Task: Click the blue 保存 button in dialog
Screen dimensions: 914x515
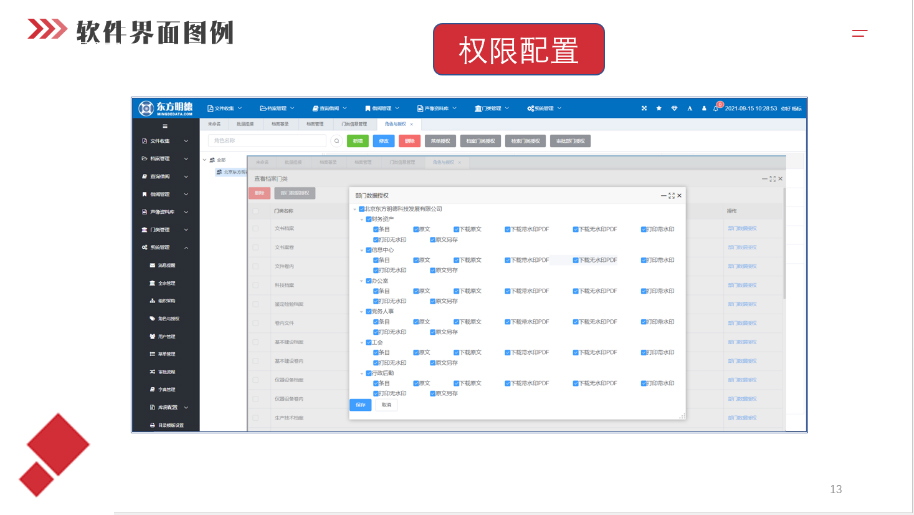Action: pos(360,405)
